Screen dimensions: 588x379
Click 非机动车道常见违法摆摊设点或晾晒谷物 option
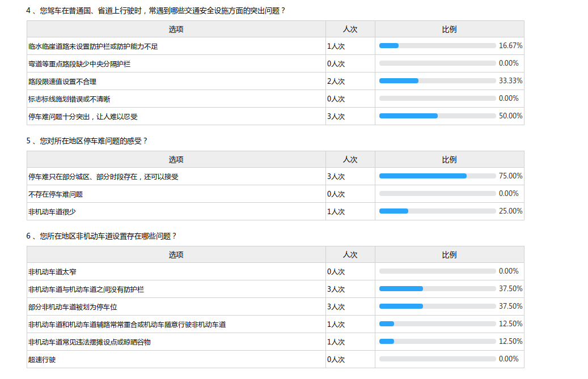(x=90, y=342)
